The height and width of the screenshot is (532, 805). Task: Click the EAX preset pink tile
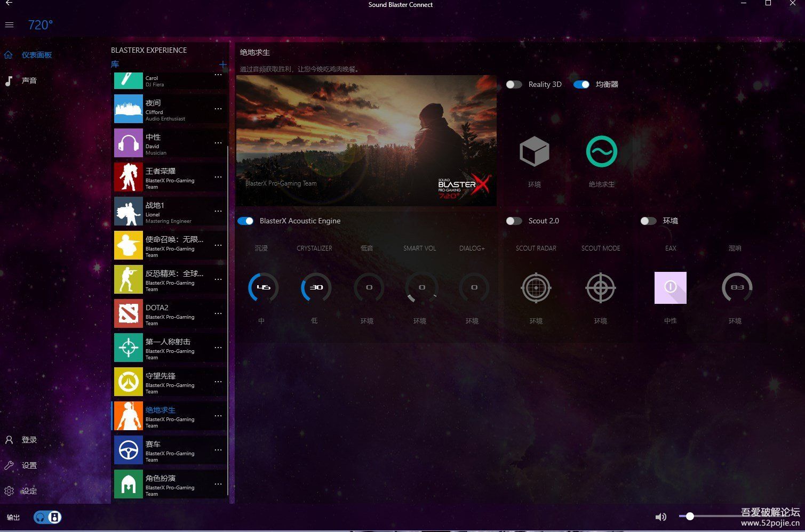pos(671,288)
